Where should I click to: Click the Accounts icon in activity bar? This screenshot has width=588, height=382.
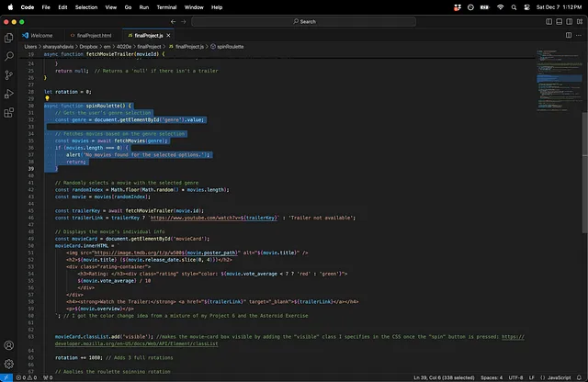[9, 344]
